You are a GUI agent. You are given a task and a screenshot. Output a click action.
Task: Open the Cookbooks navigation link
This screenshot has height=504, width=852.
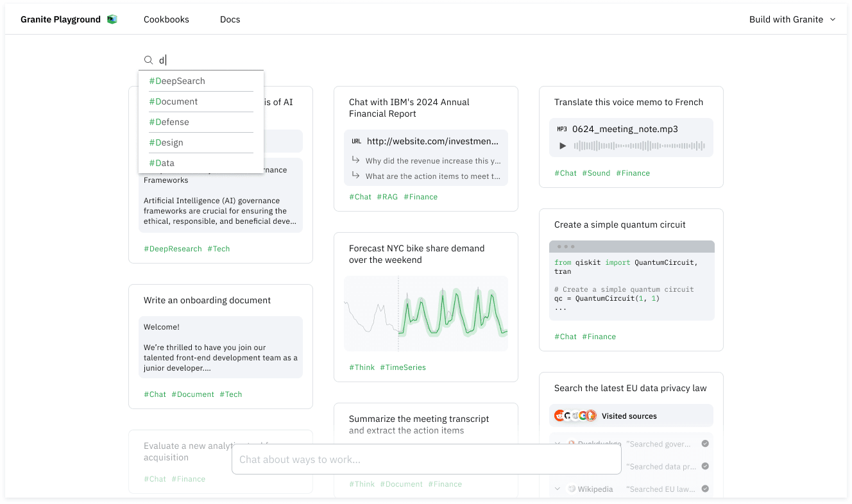pos(166,19)
